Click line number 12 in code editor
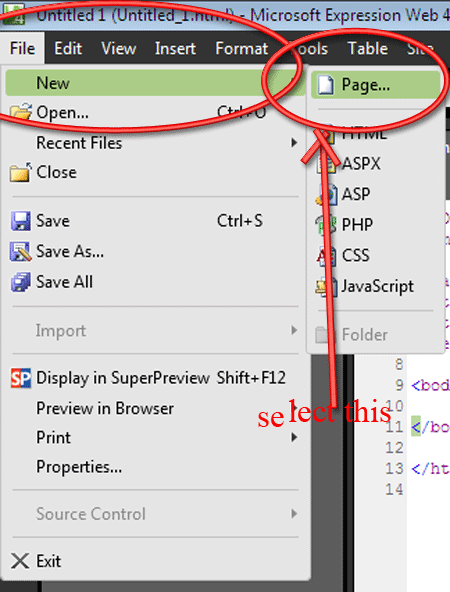 click(395, 448)
